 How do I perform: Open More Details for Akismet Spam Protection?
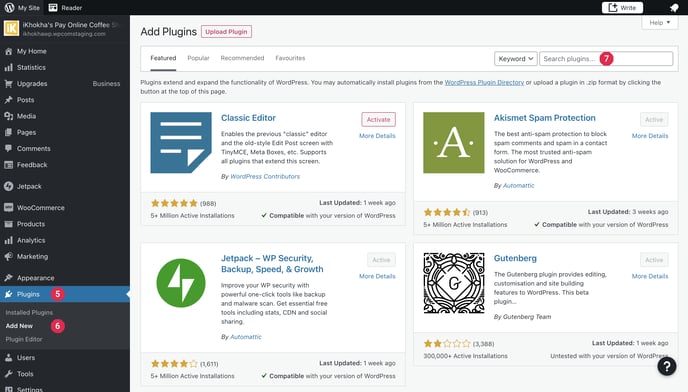pos(650,136)
